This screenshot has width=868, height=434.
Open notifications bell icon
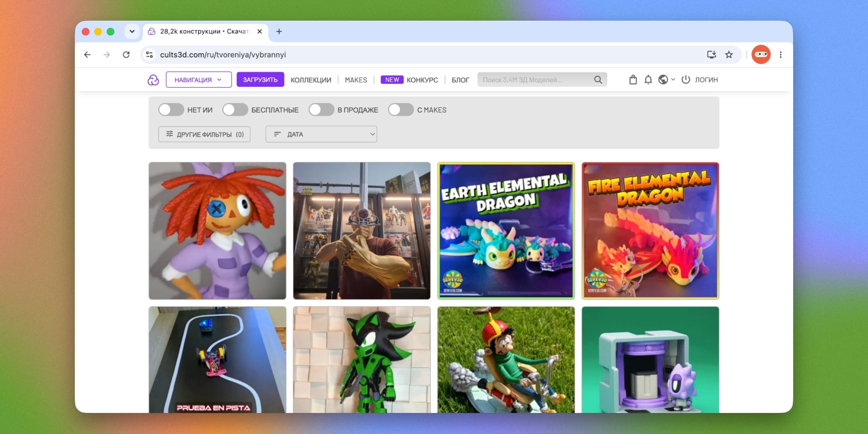[648, 80]
